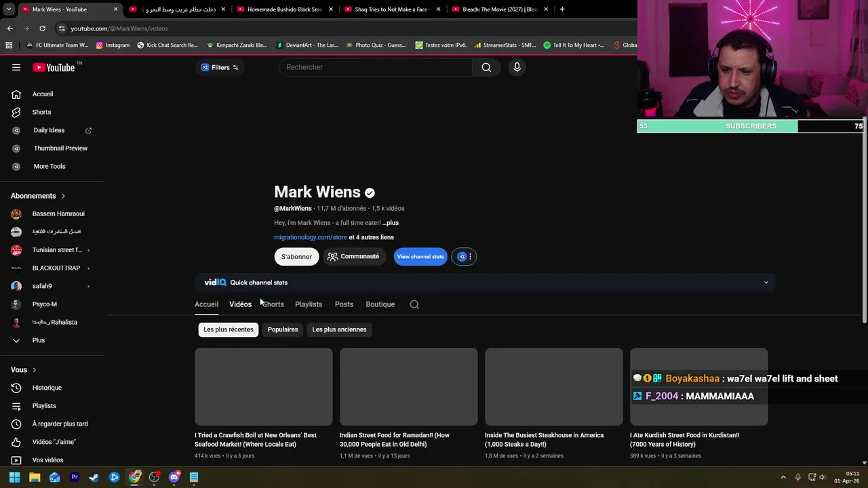This screenshot has height=488, width=868.
Task: Switch to channel Playlists tab
Action: click(x=309, y=304)
